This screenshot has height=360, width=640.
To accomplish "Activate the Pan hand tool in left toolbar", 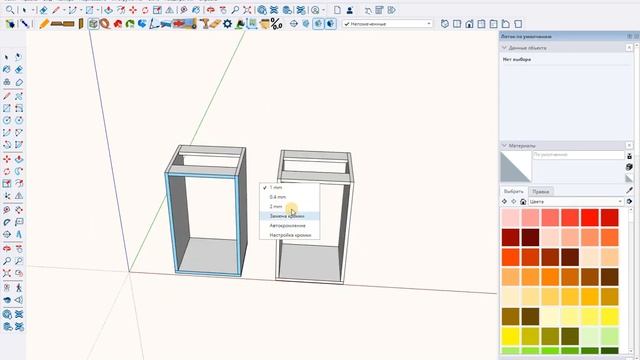I will pyautogui.click(x=19, y=249).
